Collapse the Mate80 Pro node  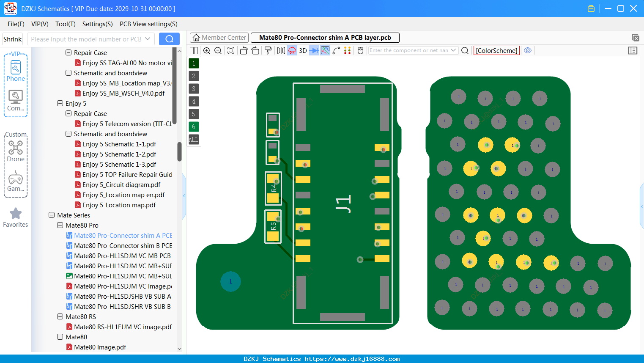(x=60, y=225)
